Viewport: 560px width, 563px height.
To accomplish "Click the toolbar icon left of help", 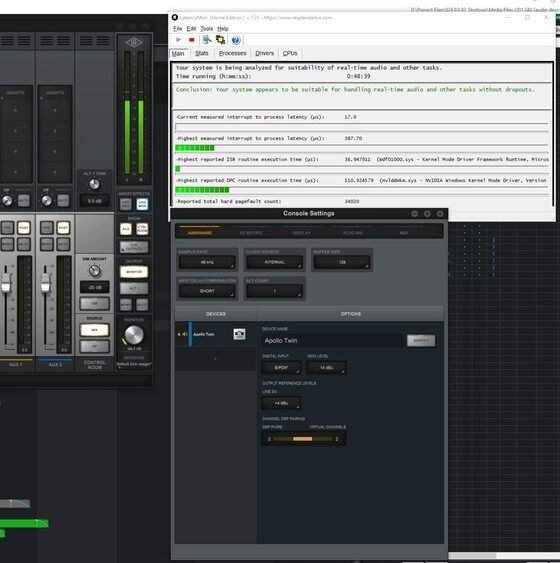I will pos(220,40).
